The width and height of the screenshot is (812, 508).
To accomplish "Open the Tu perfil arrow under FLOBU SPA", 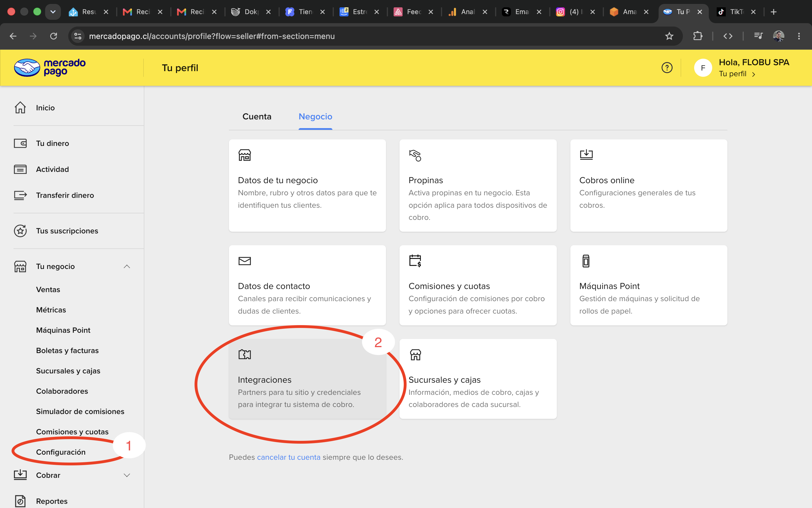I will coord(753,74).
